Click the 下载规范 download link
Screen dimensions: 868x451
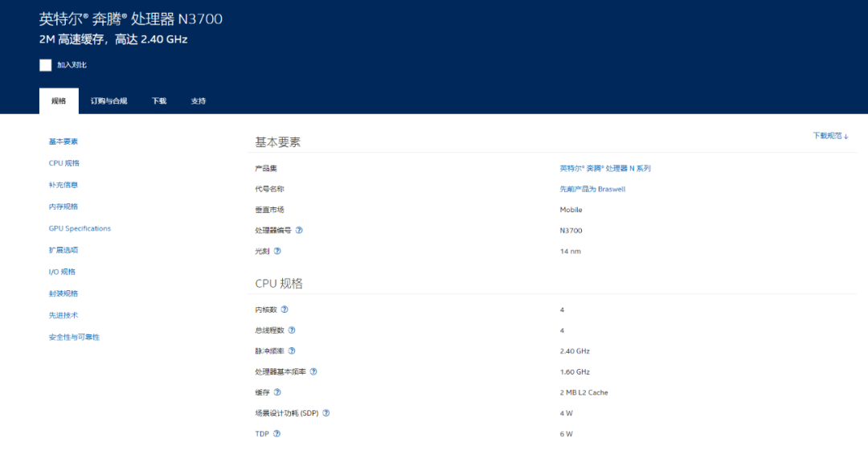point(829,136)
